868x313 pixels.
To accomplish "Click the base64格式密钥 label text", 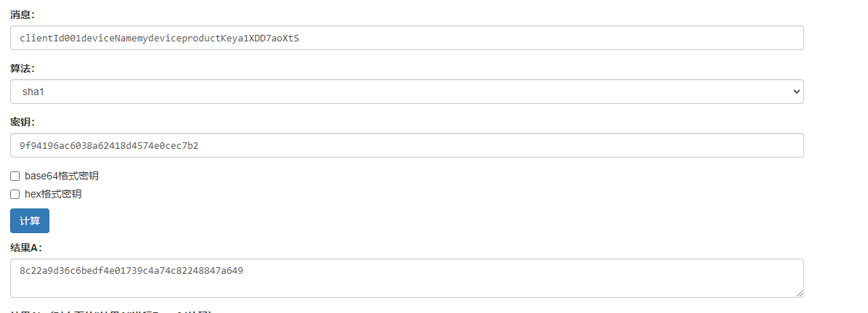I will point(62,176).
